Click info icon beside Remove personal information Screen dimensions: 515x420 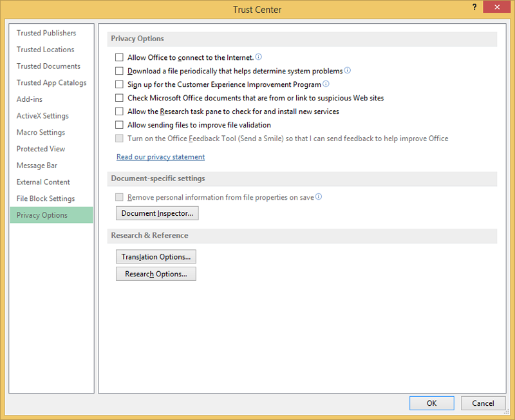click(x=319, y=196)
